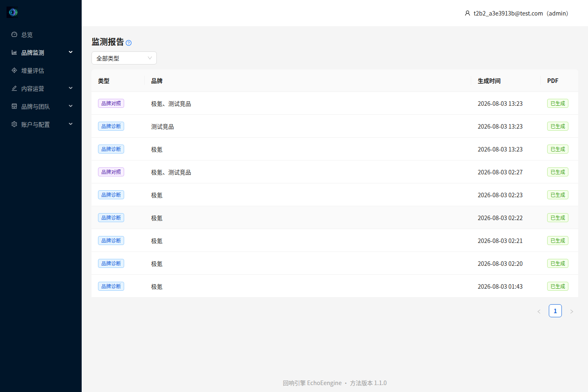Viewport: 588px width, 392px height.
Task: Open PDF 已生成 for 02:27 report
Action: (558, 172)
